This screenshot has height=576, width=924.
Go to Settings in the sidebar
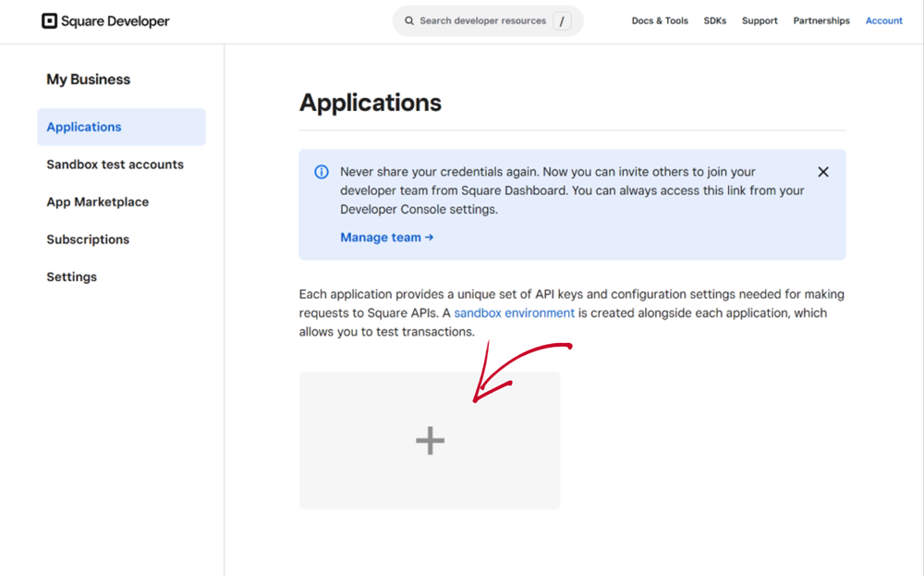(72, 277)
